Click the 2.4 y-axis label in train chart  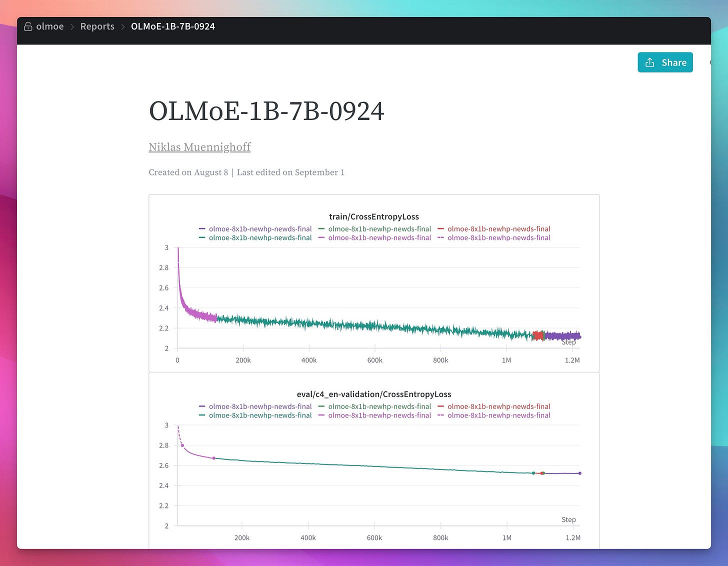pyautogui.click(x=164, y=308)
